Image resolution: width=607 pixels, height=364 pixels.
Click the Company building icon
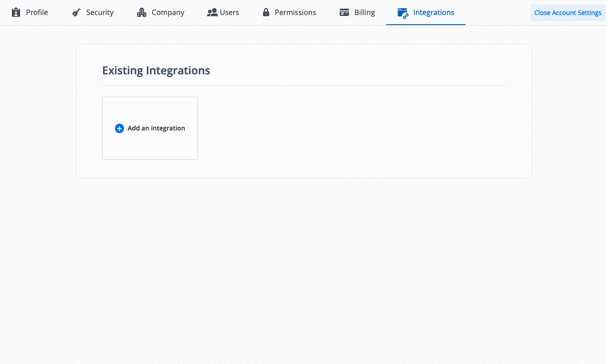[x=141, y=12]
